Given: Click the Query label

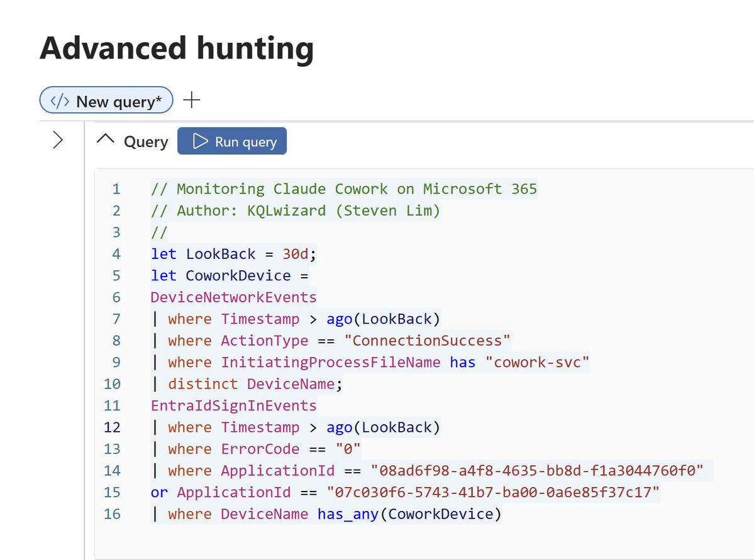Looking at the screenshot, I should click(x=146, y=142).
